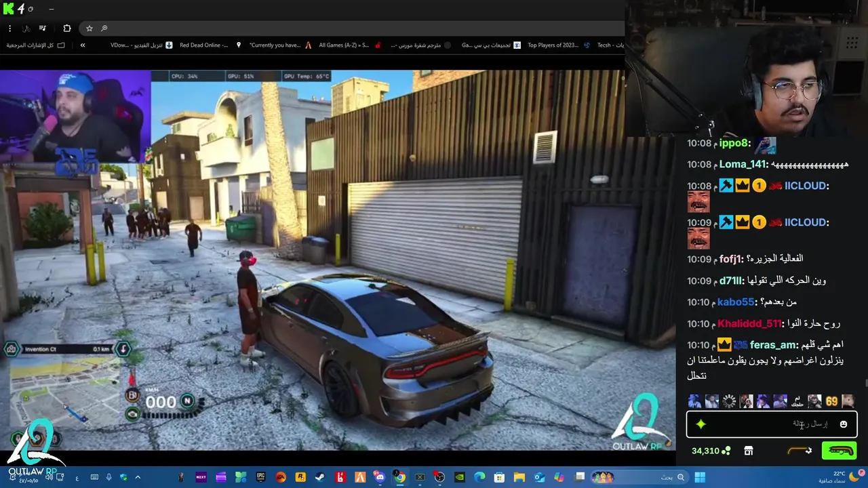
Task: Open Steam from the taskbar
Action: 319,477
